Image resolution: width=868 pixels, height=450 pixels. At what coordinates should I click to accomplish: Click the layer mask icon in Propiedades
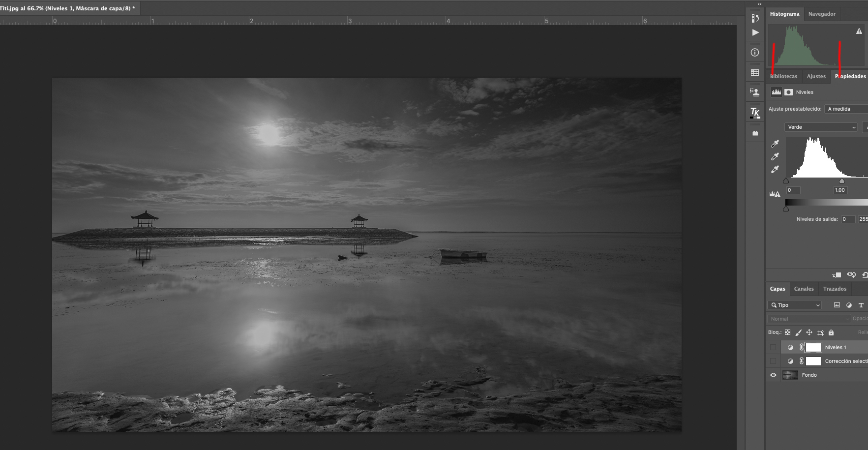click(788, 92)
